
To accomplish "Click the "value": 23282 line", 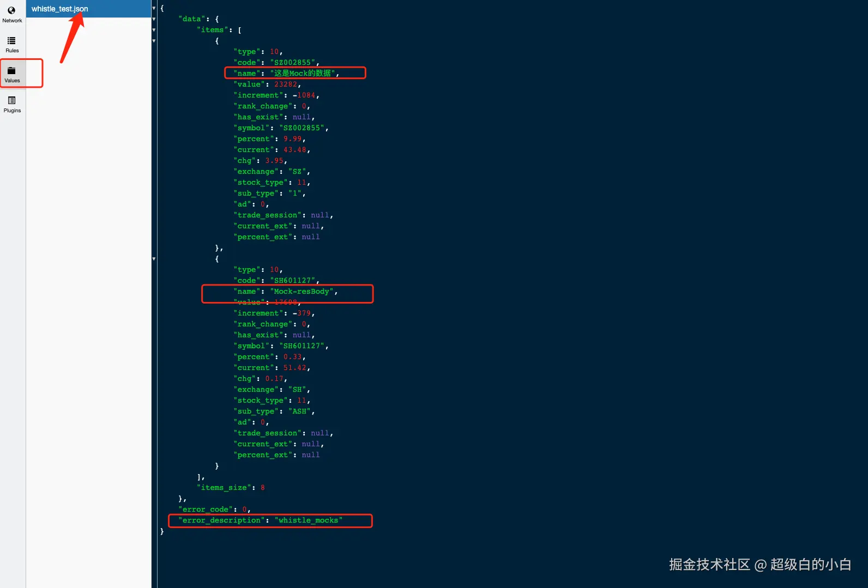I will 267,84.
